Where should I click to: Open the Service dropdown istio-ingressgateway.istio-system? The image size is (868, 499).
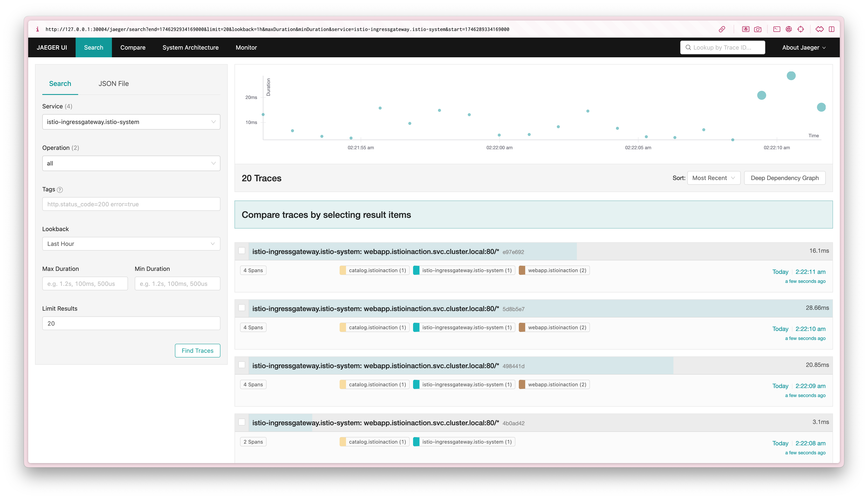pyautogui.click(x=131, y=122)
